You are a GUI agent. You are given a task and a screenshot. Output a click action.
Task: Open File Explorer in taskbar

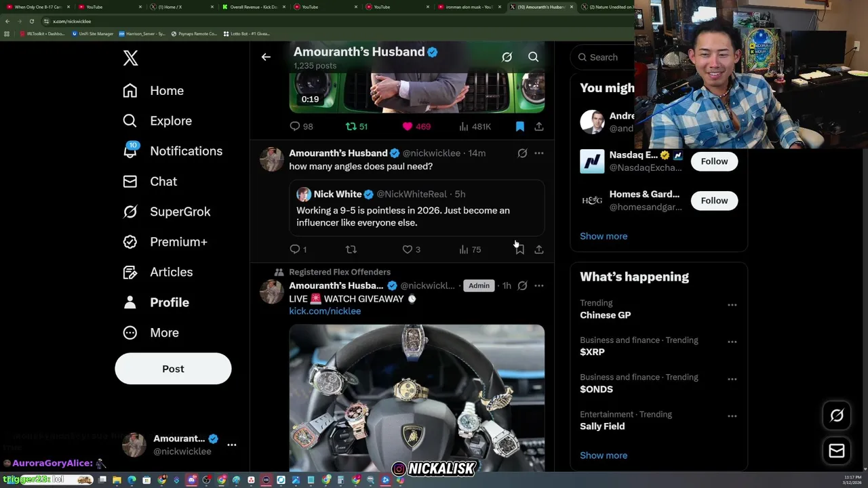click(117, 480)
